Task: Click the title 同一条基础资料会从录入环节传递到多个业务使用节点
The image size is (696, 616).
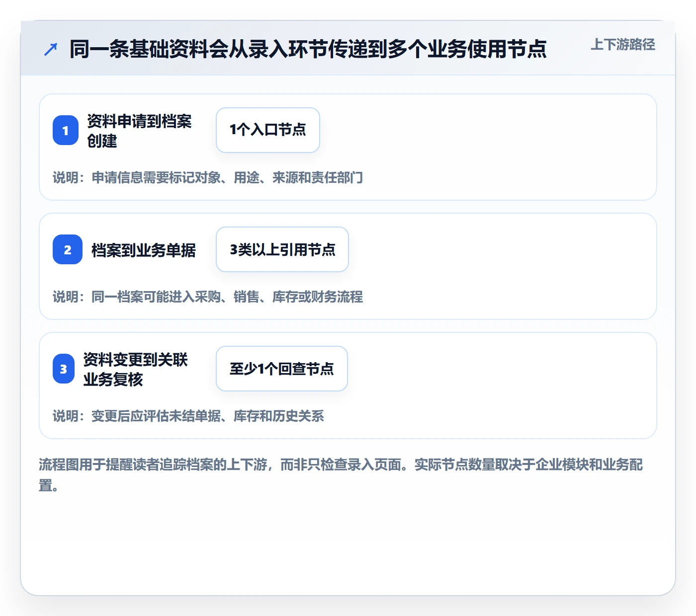Action: (x=308, y=49)
